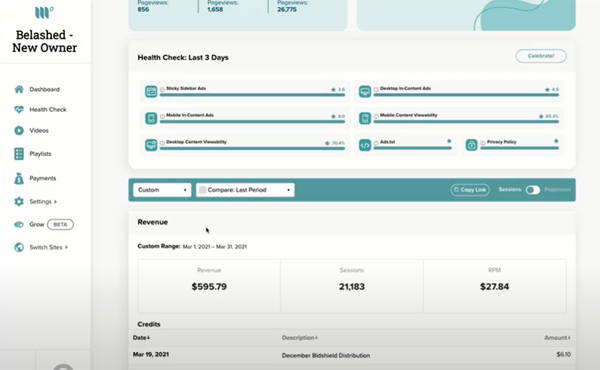This screenshot has height=370, width=600.
Task: Click the Mobile Content Viewability icon
Action: click(x=365, y=118)
